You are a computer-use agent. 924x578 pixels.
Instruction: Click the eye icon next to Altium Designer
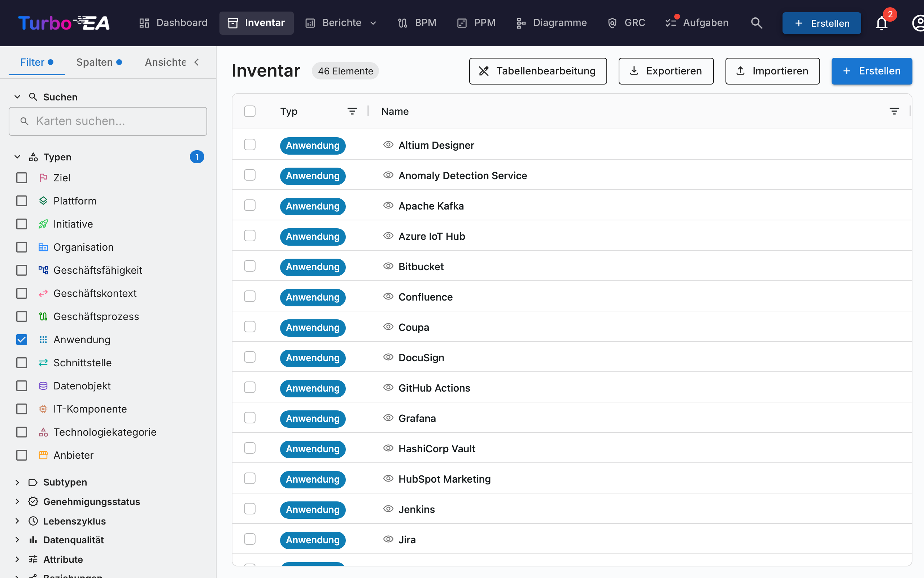coord(388,145)
